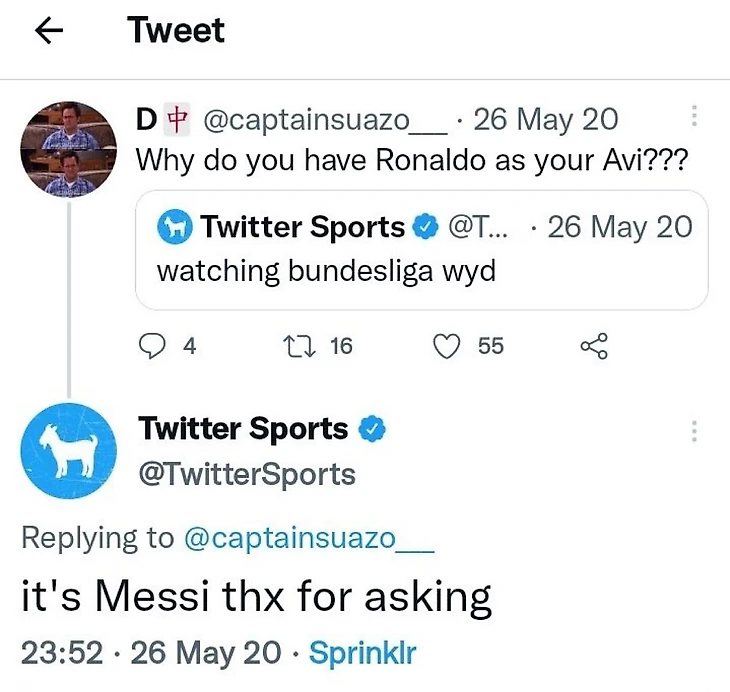Open more options for Twitter Sports reply
The image size is (730, 692).
(694, 432)
